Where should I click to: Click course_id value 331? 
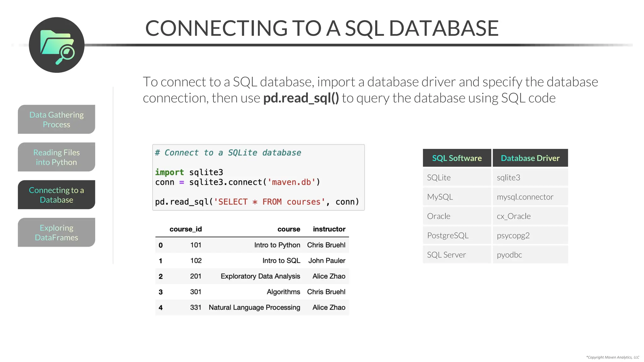[196, 308]
